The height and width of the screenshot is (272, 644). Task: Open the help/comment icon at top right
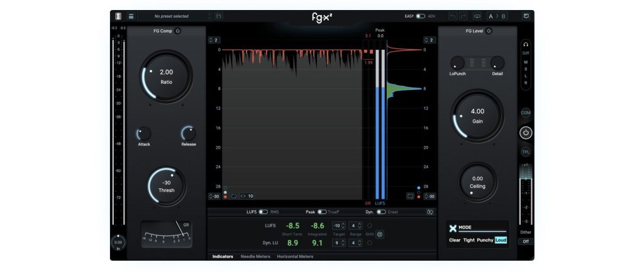pos(526,16)
